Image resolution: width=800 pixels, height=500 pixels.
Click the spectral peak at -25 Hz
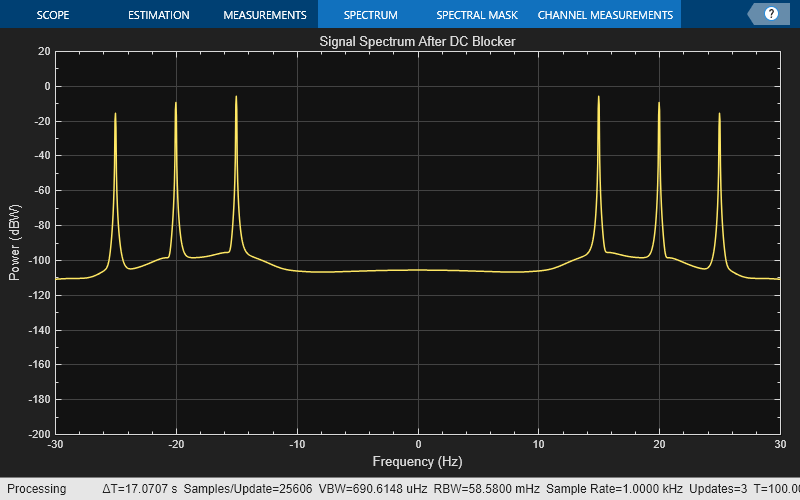115,114
